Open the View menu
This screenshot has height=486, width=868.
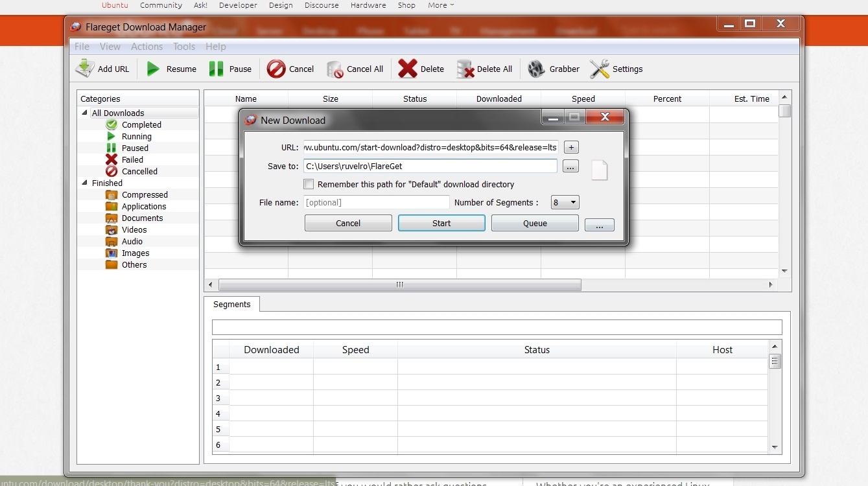[110, 47]
